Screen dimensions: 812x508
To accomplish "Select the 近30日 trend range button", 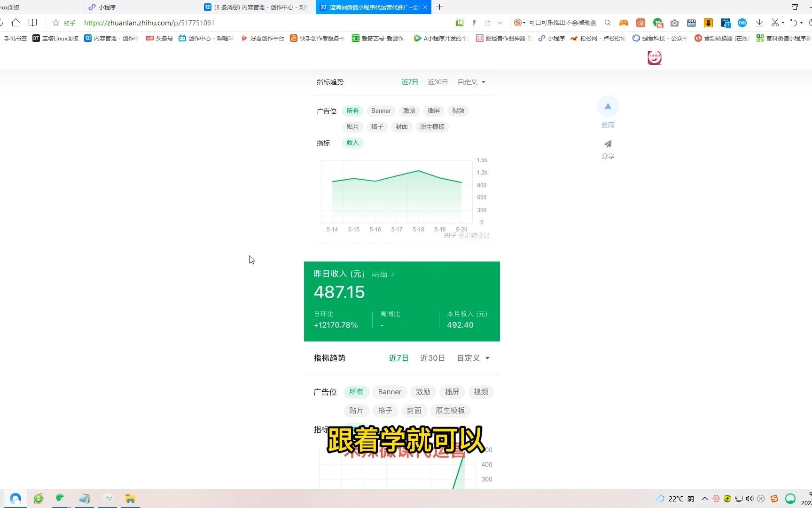I will (x=437, y=81).
